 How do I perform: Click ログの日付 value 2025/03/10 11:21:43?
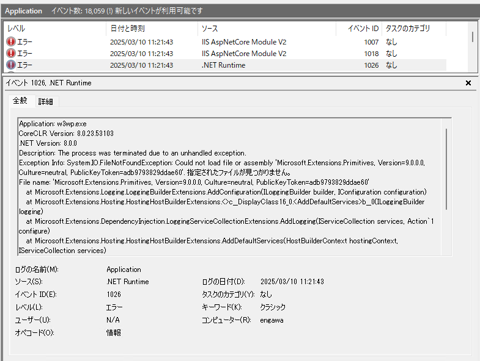292,282
